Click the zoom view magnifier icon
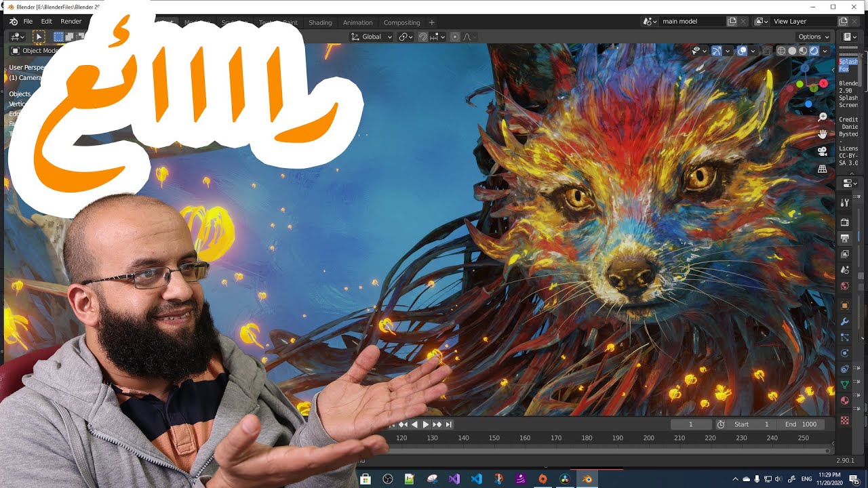This screenshot has height=488, width=868. pyautogui.click(x=823, y=117)
